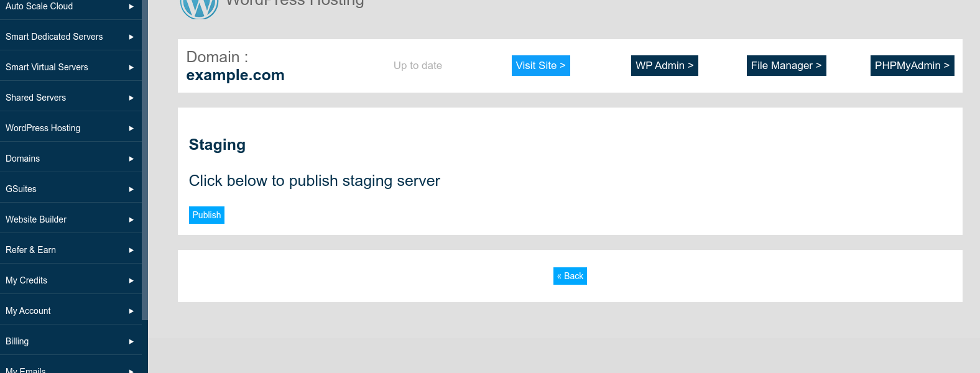The height and width of the screenshot is (373, 980).
Task: Click the Visit Site button
Action: click(x=540, y=66)
